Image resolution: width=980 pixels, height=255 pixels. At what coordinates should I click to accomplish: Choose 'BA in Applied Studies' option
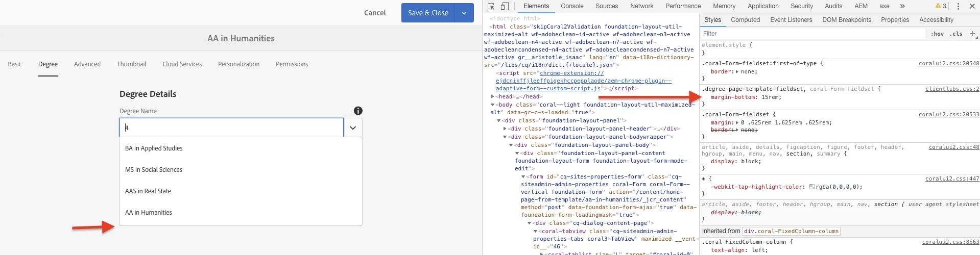click(x=241, y=148)
